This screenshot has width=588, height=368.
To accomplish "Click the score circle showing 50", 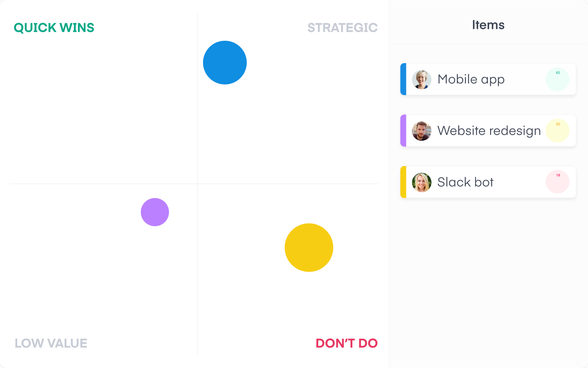I will point(557,131).
